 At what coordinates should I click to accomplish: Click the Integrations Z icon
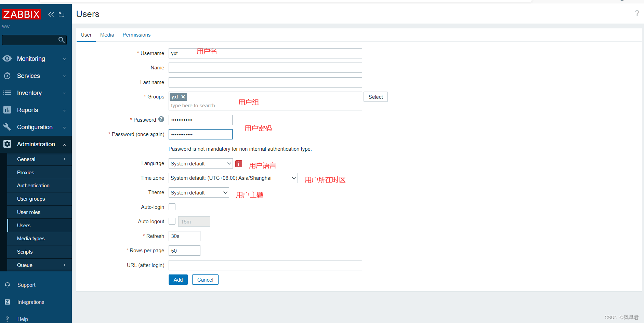7,302
